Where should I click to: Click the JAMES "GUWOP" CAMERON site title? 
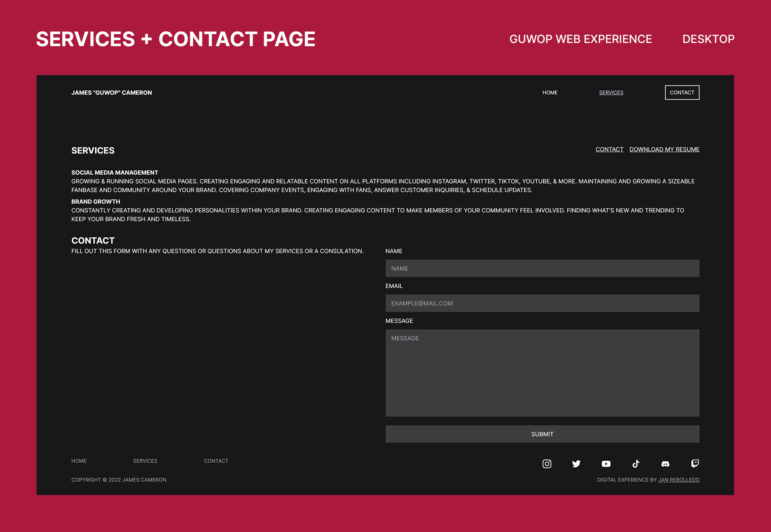[x=112, y=92]
